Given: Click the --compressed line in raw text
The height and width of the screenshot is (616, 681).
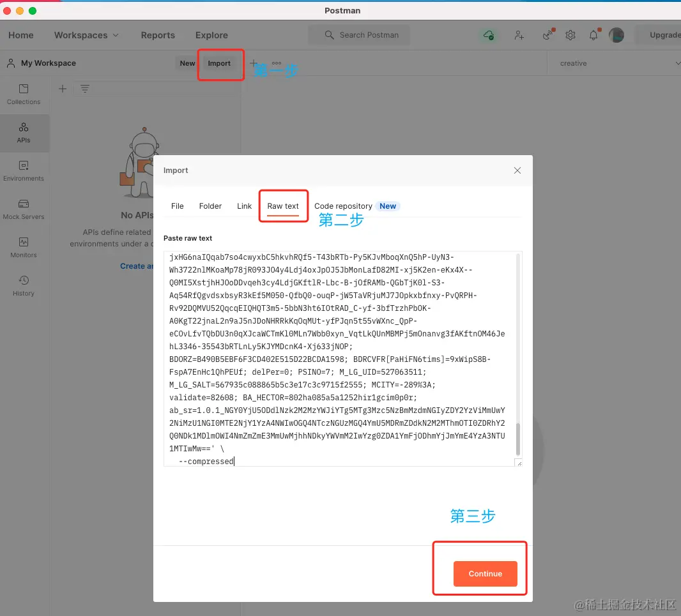Looking at the screenshot, I should pyautogui.click(x=206, y=461).
